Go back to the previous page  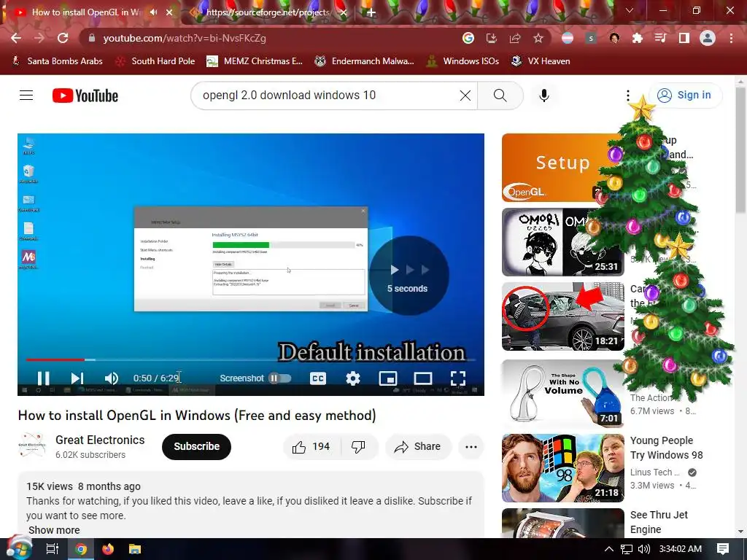click(x=16, y=38)
